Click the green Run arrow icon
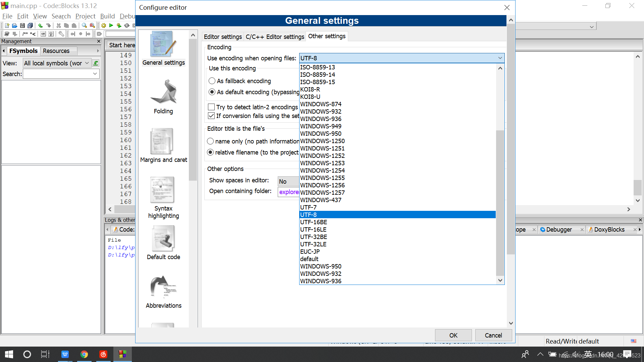The image size is (644, 362). point(111,25)
